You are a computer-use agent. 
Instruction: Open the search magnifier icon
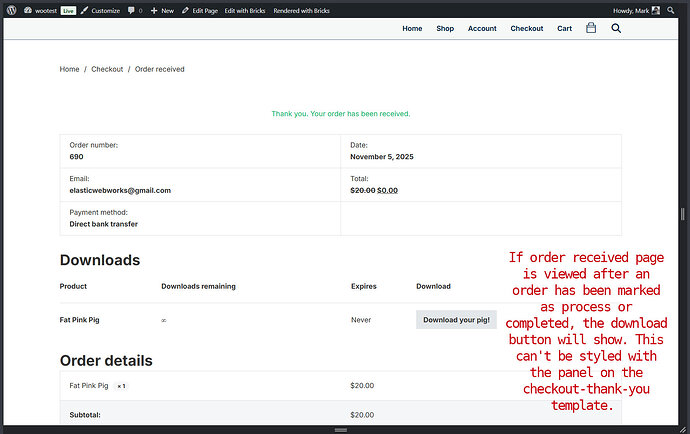coord(616,29)
